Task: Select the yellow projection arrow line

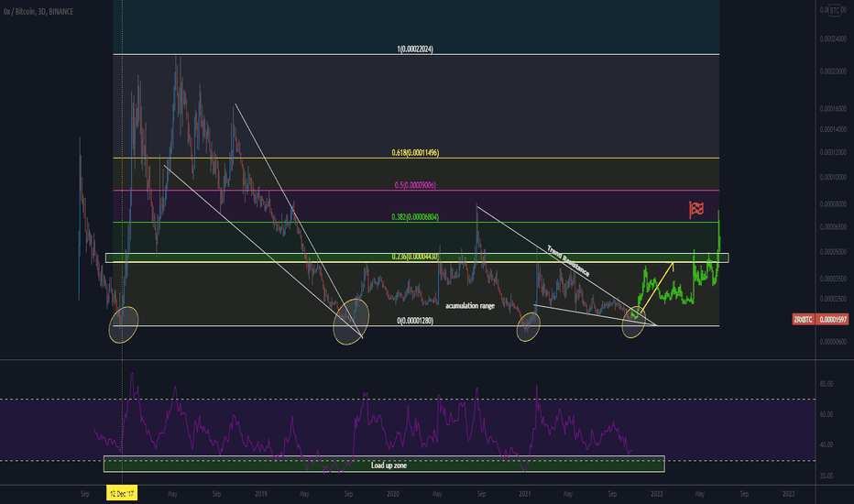Action: pos(659,289)
